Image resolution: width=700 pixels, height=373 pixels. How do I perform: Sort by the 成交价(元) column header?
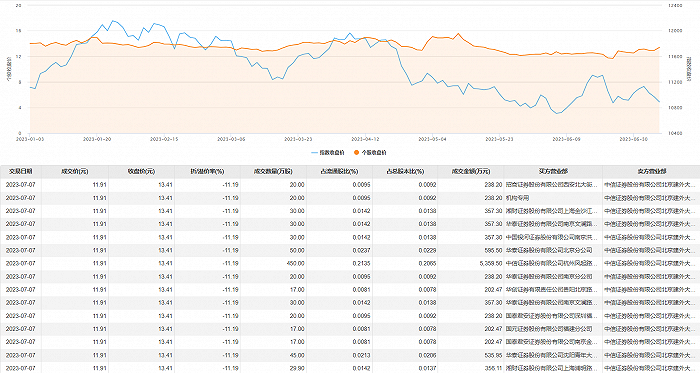[x=75, y=171]
